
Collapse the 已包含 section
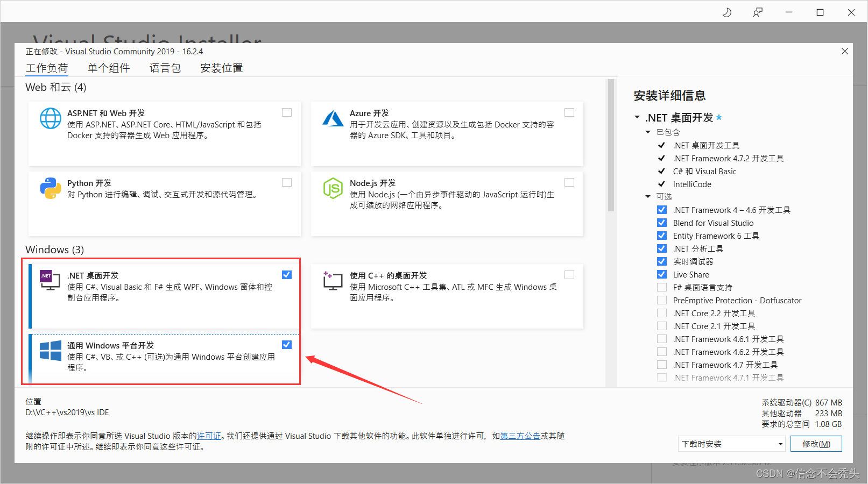coord(648,132)
